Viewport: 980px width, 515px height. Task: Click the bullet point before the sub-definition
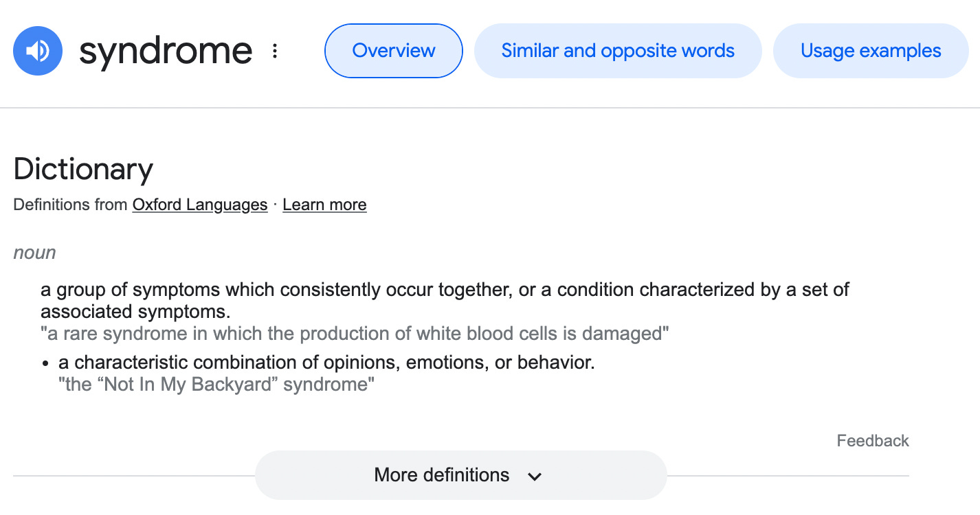pos(45,363)
